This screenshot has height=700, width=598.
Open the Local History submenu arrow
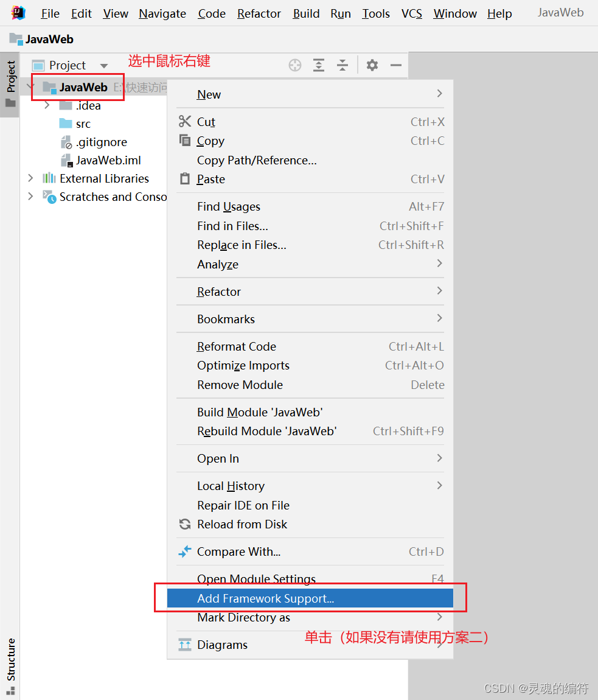pos(440,485)
